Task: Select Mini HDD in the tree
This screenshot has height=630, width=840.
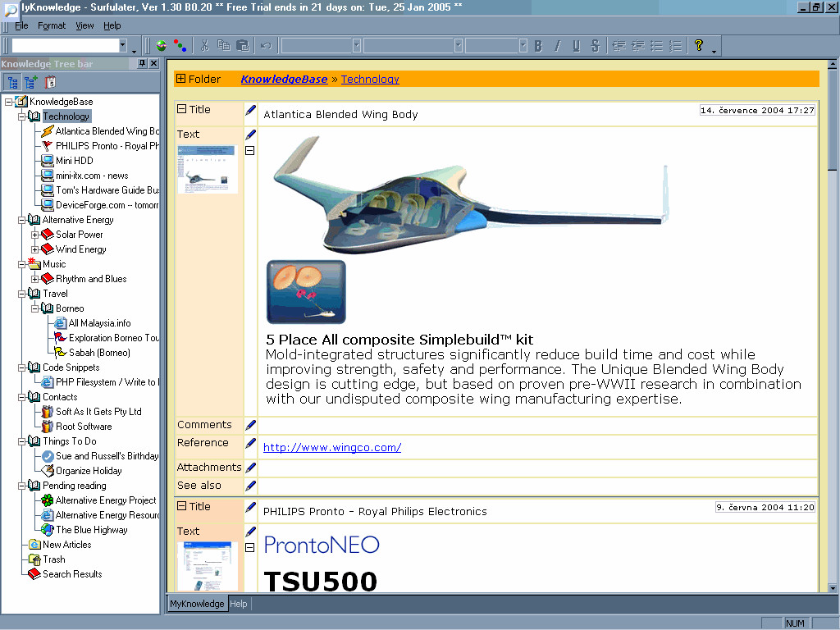Action: coord(75,161)
